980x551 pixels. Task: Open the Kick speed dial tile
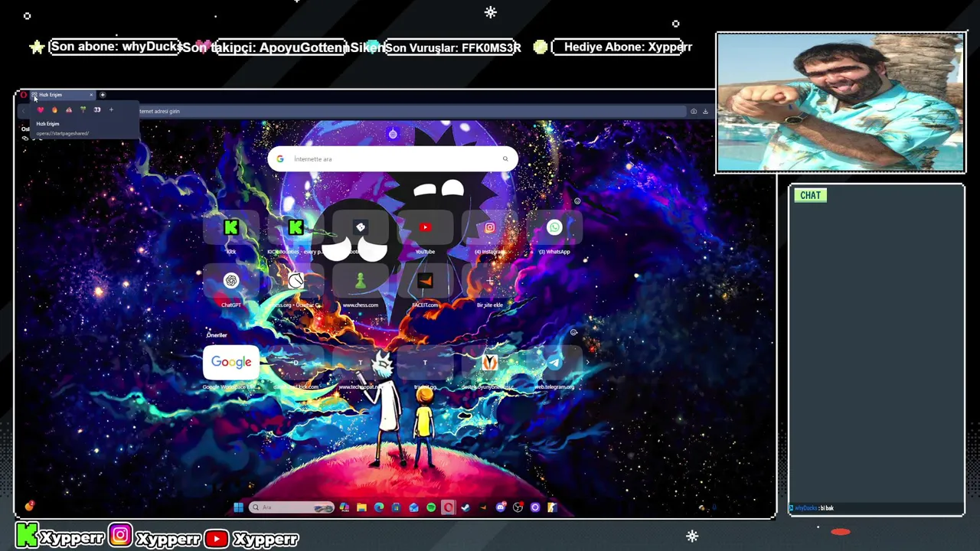[x=231, y=227]
